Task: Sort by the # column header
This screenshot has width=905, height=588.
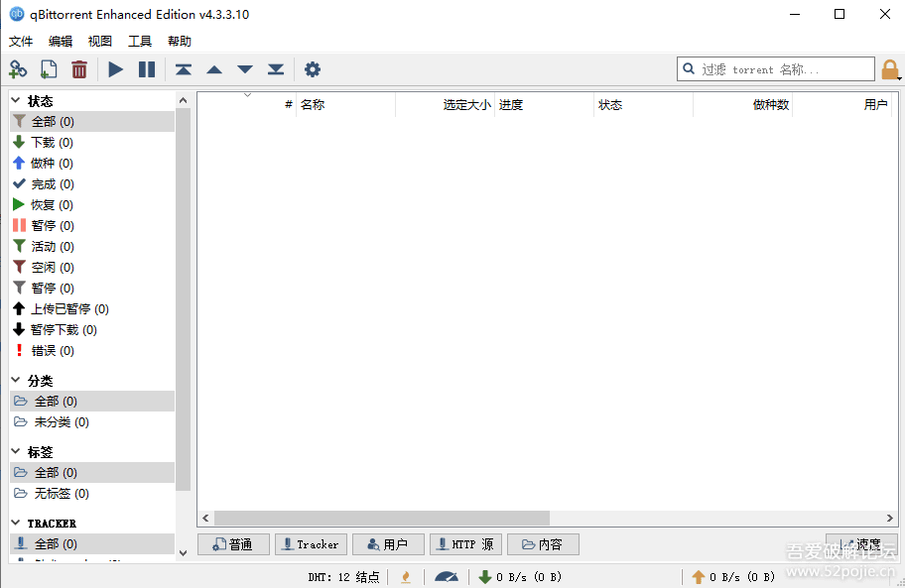Action: pos(247,105)
